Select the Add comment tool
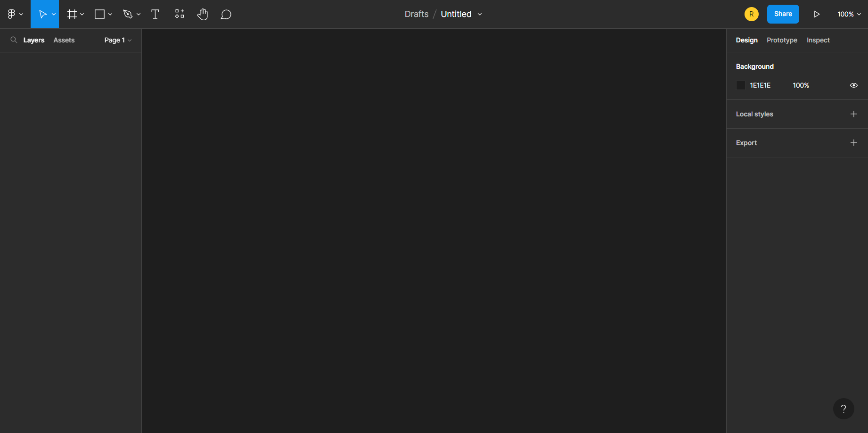Screen dimensions: 868x433 pyautogui.click(x=226, y=14)
